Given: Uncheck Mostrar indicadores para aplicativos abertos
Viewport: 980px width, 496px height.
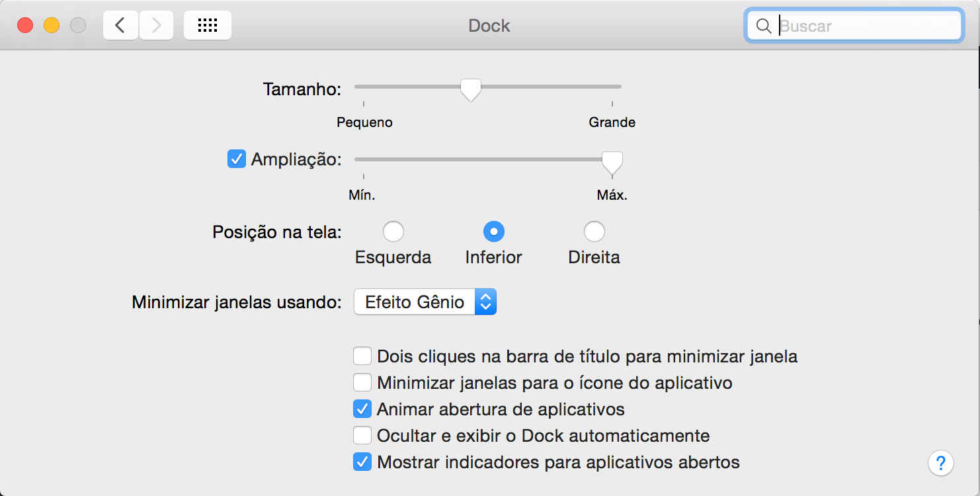Looking at the screenshot, I should [362, 462].
